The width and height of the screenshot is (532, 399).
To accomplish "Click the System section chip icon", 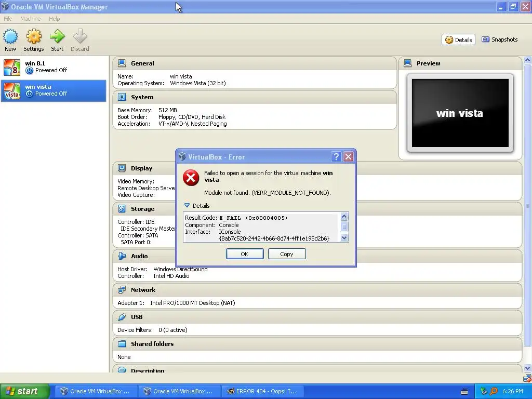I will click(x=122, y=97).
